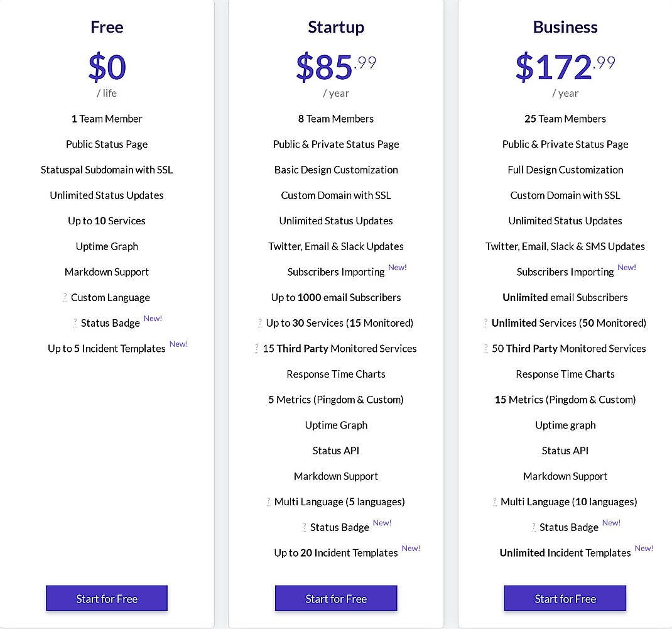
Task: Select the Free plan heading
Action: (x=106, y=27)
